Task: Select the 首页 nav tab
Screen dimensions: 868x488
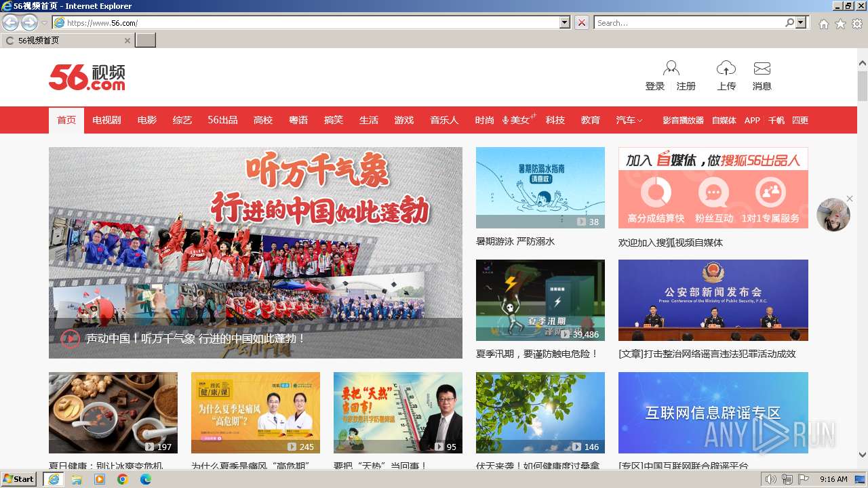Action: (66, 120)
